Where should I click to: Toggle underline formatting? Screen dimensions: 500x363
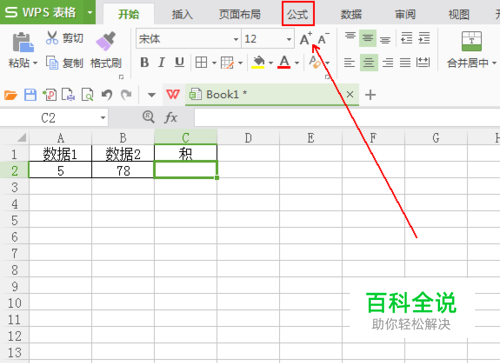coord(179,62)
